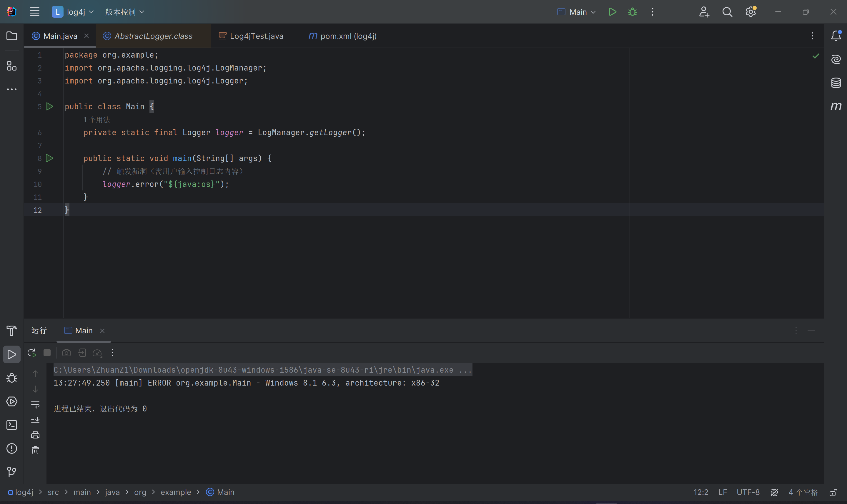Toggle scroll to end of console
This screenshot has width=847, height=504.
(x=35, y=420)
